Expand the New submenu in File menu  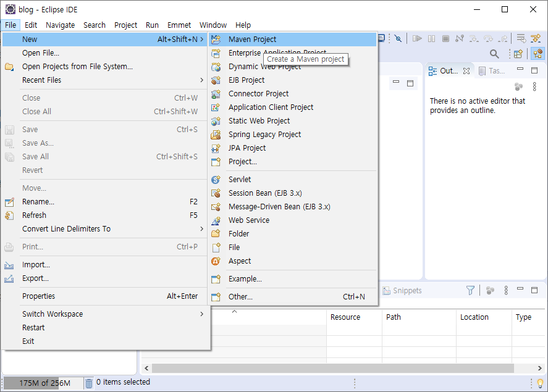pyautogui.click(x=105, y=39)
